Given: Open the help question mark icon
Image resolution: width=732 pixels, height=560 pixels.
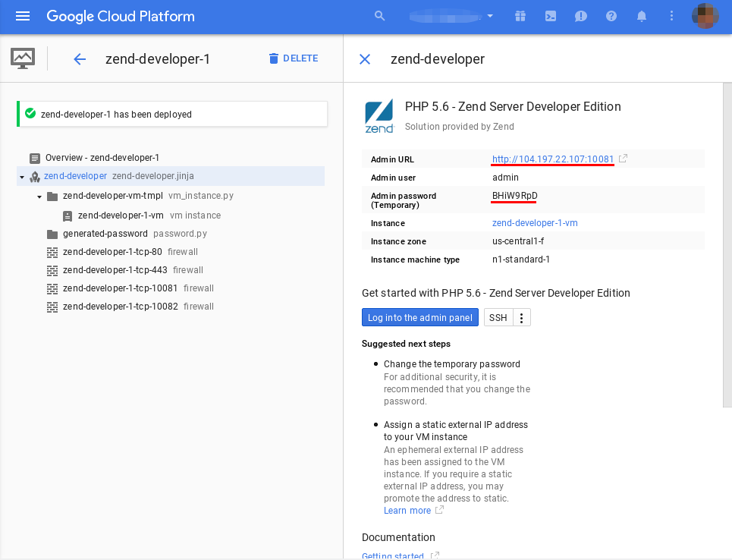Looking at the screenshot, I should [x=611, y=17].
